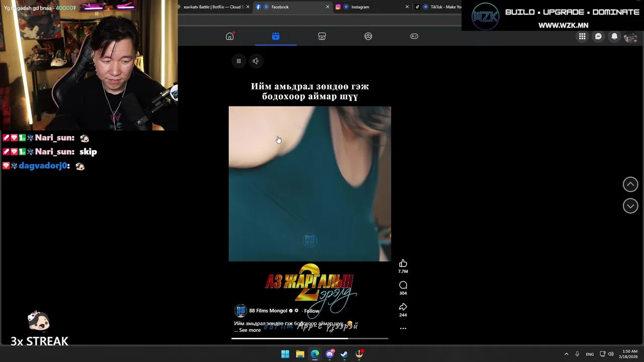
Task: Go to the previous reel with up arrow
Action: (x=630, y=185)
